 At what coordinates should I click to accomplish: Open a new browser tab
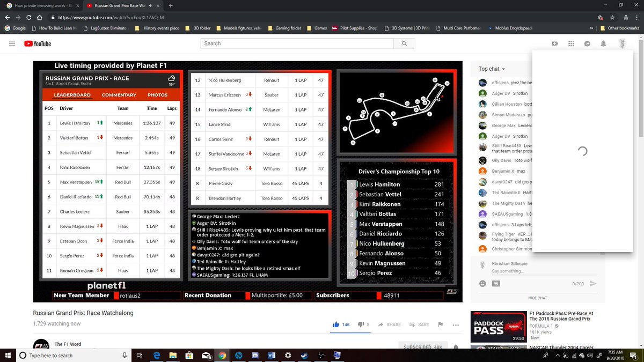tap(171, 5)
